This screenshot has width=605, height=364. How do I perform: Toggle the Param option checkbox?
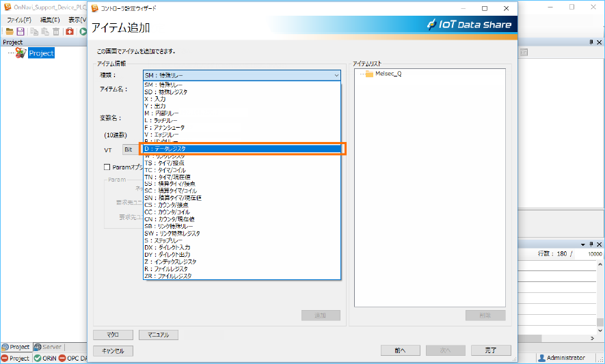107,167
